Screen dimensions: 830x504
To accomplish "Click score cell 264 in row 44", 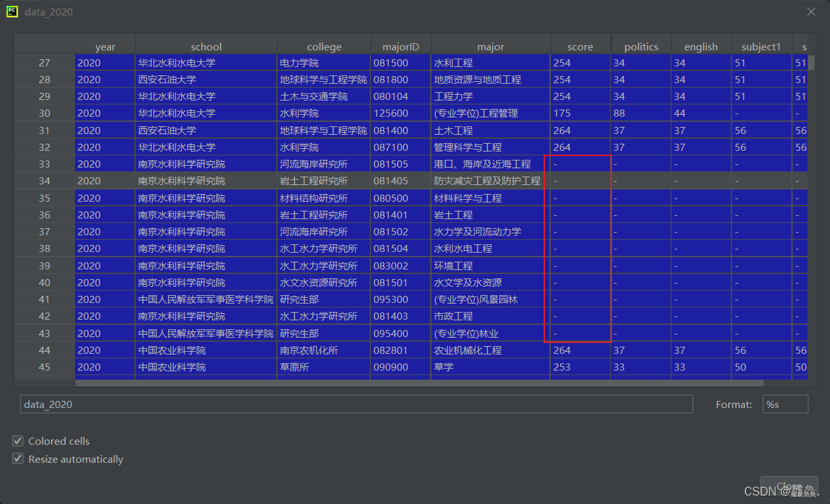I will point(580,350).
